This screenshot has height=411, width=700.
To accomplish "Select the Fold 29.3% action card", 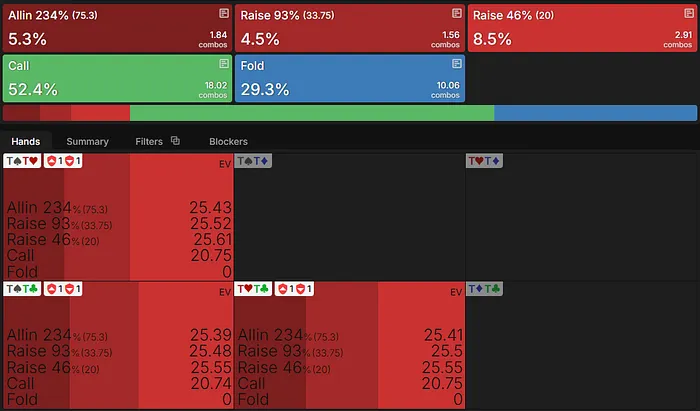I will pyautogui.click(x=350, y=79).
